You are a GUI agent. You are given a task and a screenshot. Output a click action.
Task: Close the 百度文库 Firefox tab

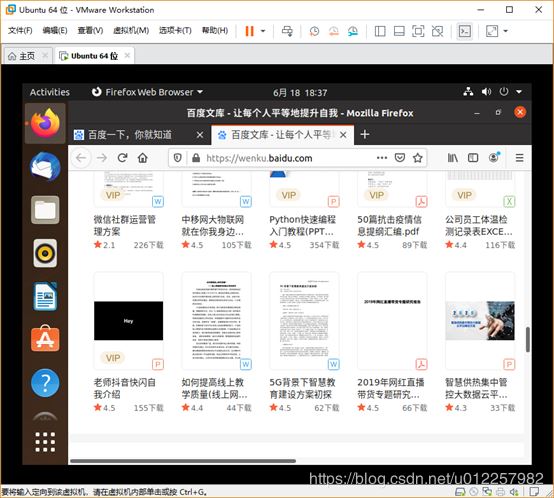343,135
